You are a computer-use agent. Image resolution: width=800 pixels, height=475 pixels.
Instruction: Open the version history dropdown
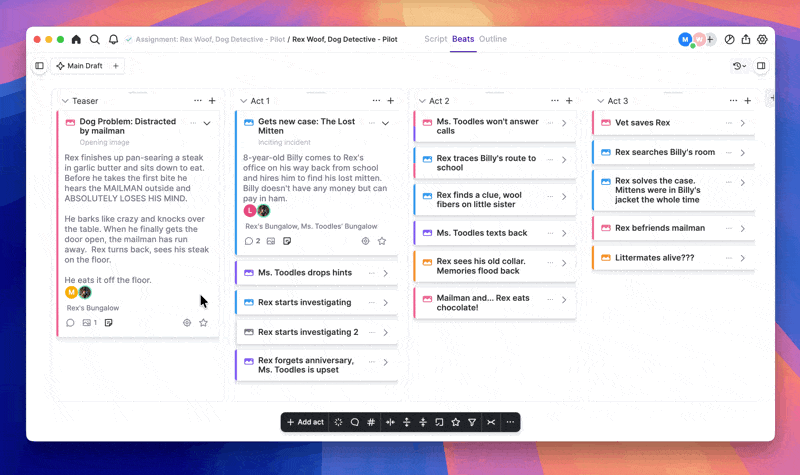click(x=739, y=66)
